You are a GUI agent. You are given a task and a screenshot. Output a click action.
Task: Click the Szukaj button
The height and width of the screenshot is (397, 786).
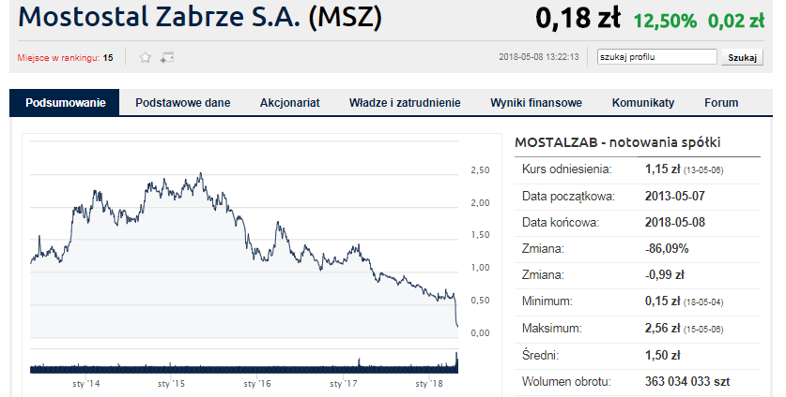742,58
